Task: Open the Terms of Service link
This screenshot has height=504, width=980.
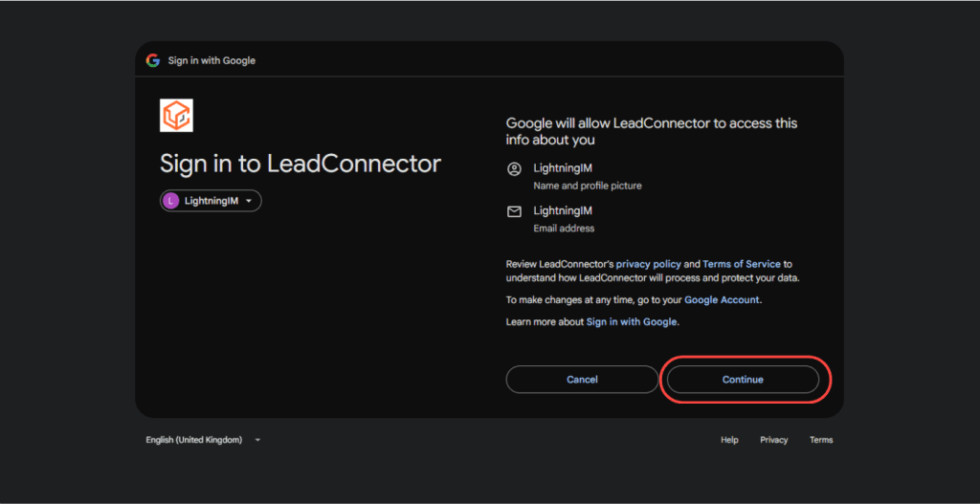Action: click(x=742, y=264)
